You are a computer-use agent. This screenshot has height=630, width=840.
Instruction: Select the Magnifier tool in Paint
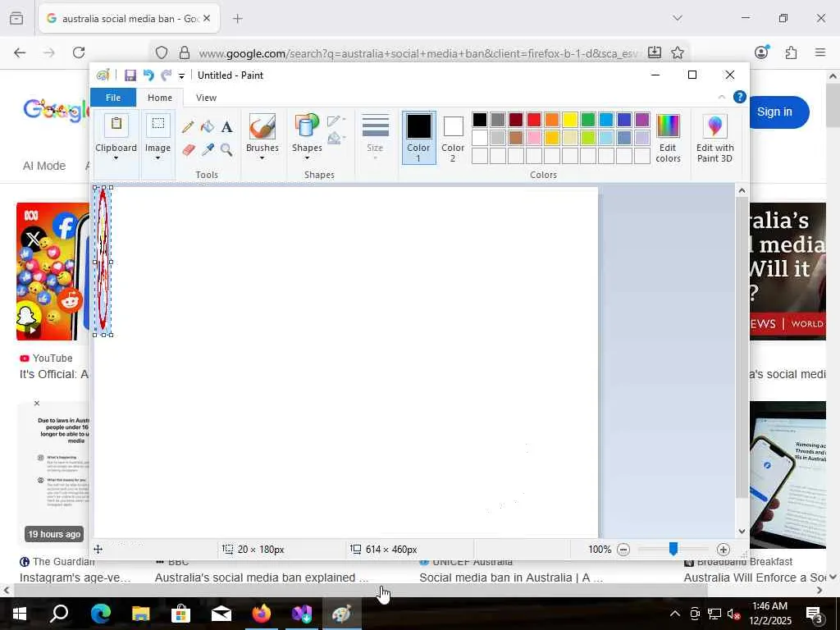click(226, 149)
